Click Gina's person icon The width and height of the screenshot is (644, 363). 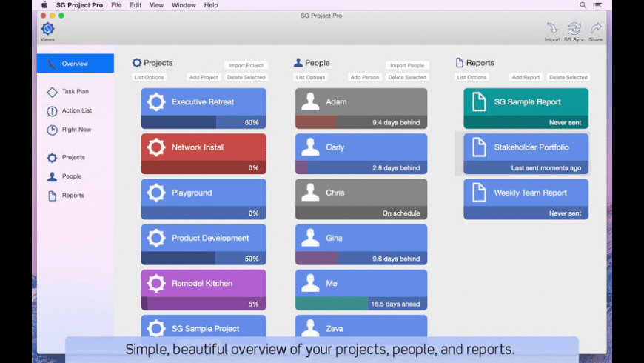coord(310,238)
